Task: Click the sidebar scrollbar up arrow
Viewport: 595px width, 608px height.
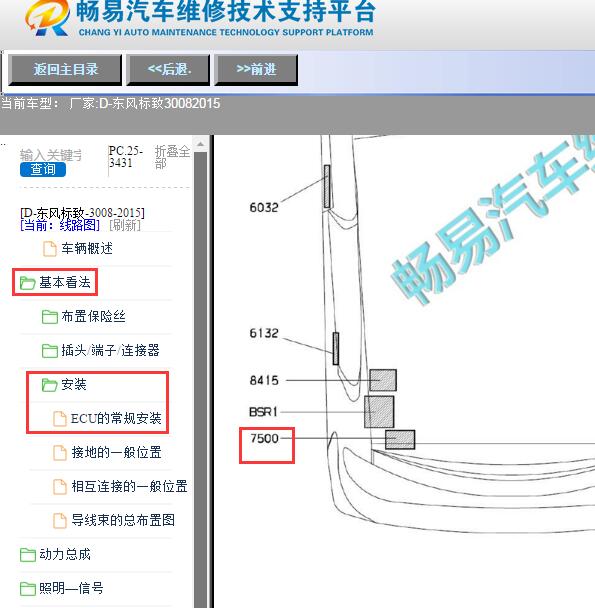Action: tap(201, 144)
